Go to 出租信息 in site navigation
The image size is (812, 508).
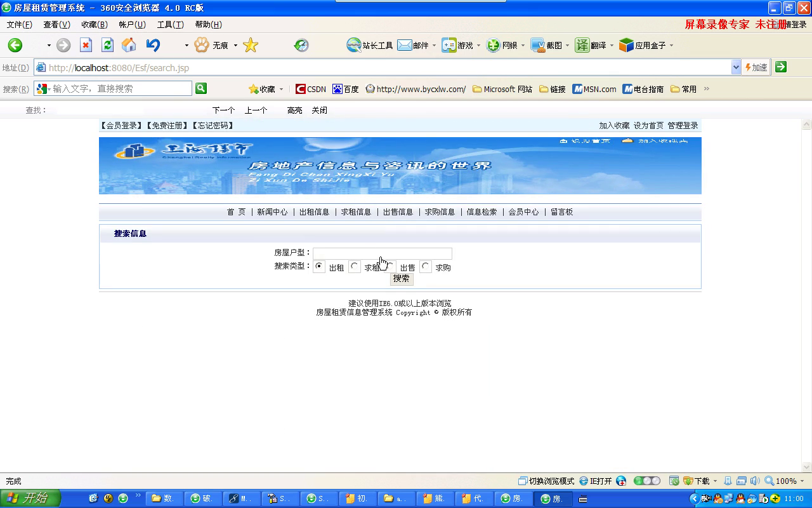click(314, 212)
